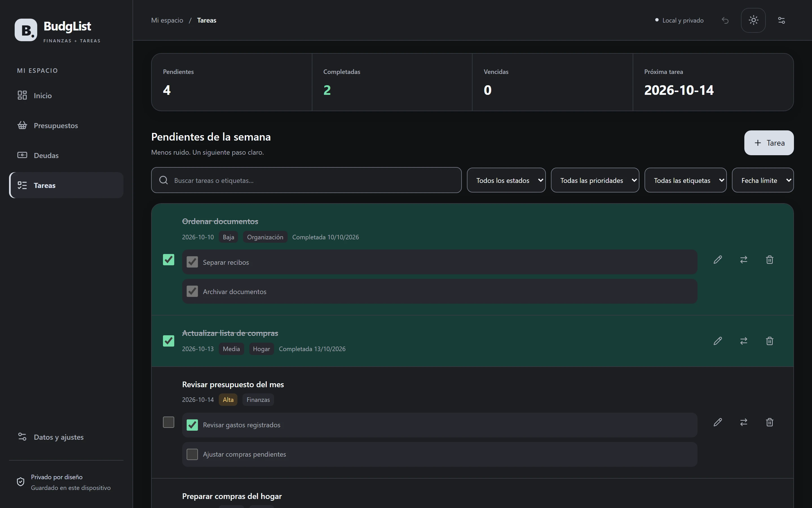Open the Todas las prioridades dropdown
This screenshot has height=508, width=812.
click(595, 180)
